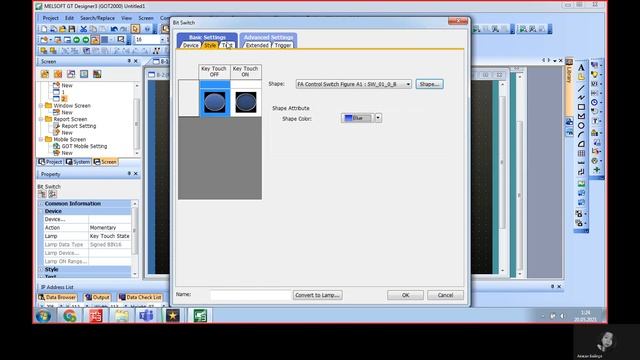This screenshot has width=640, height=360.
Task: Click the Undo arrow icon
Action: pyautogui.click(x=114, y=29)
